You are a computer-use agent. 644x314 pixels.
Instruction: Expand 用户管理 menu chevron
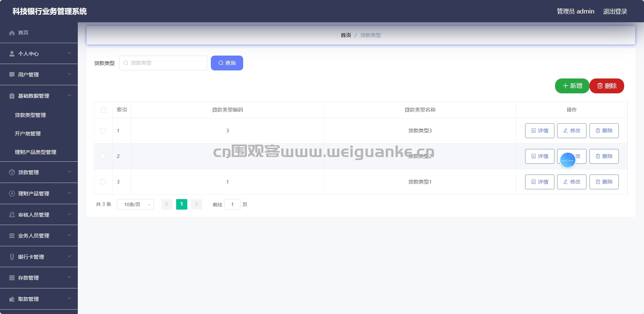coord(69,74)
